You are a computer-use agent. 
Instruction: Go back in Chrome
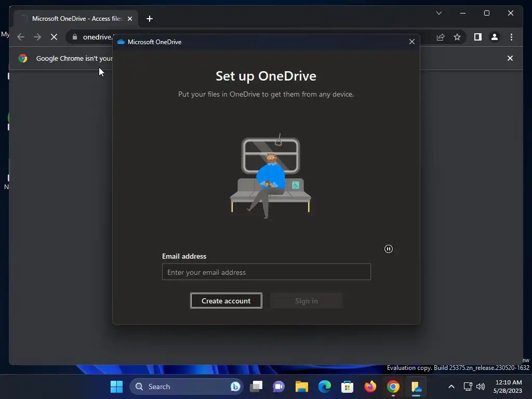21,37
